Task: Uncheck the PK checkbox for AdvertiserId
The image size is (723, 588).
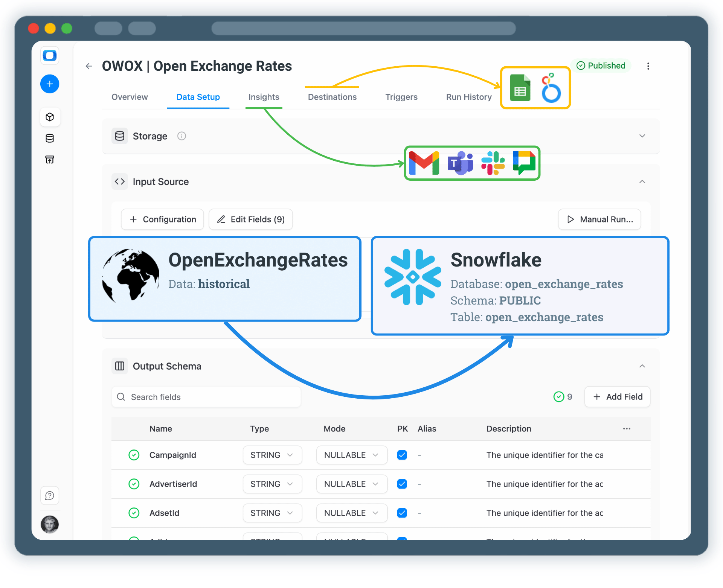Action: [402, 484]
